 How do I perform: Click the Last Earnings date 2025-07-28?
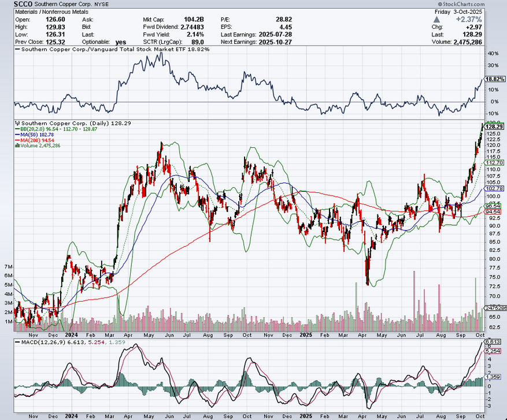(x=275, y=35)
